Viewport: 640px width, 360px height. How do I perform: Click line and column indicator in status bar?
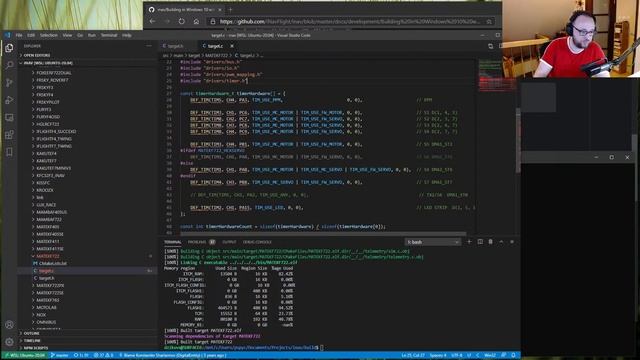coord(413,356)
